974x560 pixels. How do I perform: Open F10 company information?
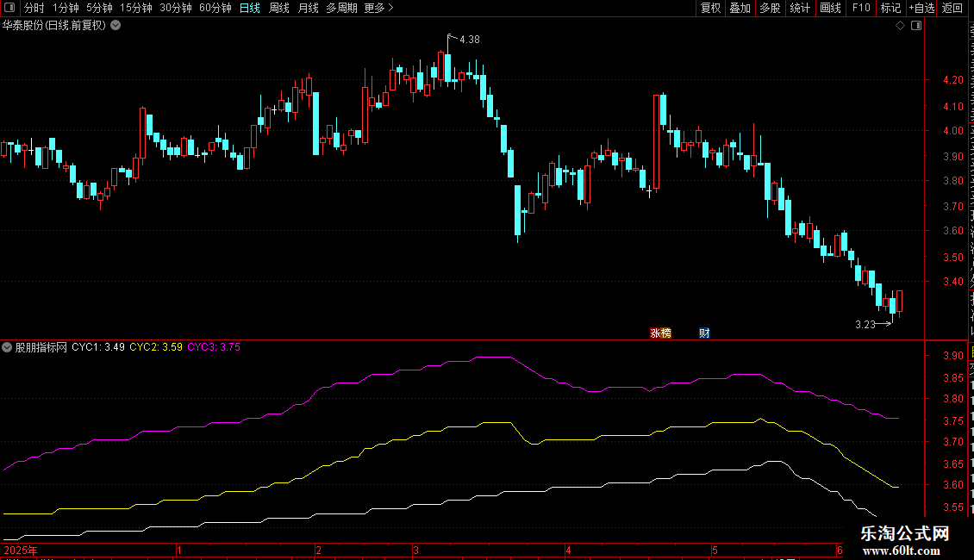click(x=861, y=8)
